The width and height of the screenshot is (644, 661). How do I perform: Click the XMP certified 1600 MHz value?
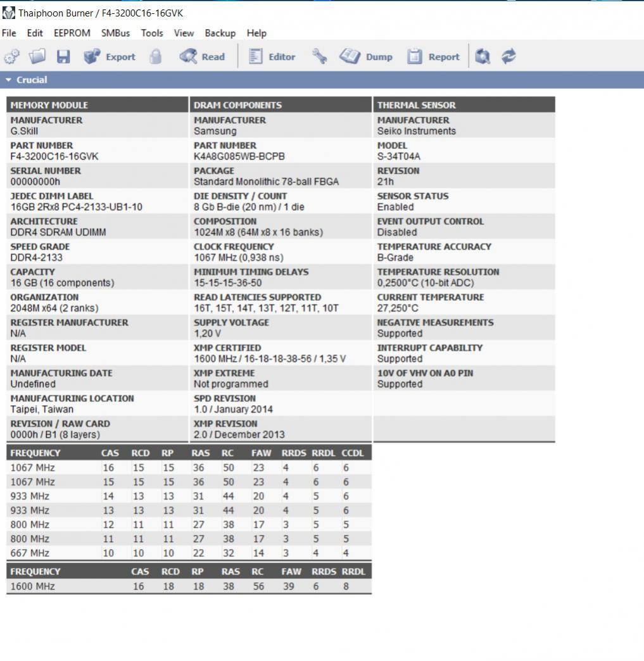pyautogui.click(x=270, y=359)
